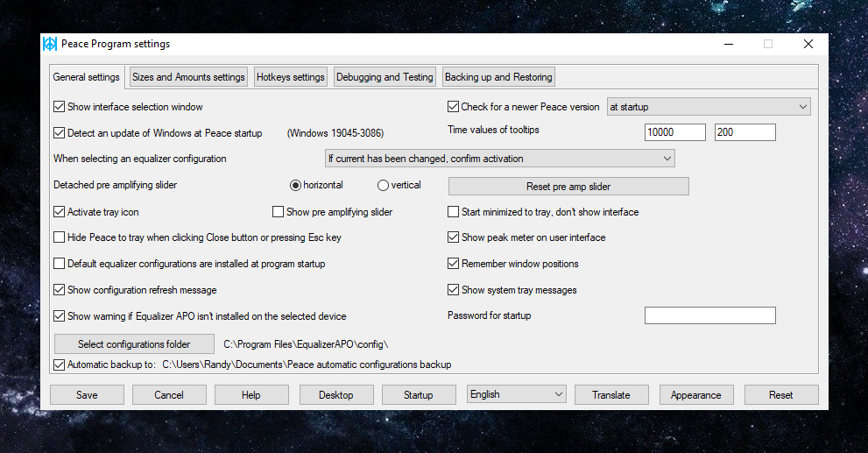This screenshot has width=868, height=453.
Task: Toggle Show peak meter on user interface
Action: click(x=454, y=237)
